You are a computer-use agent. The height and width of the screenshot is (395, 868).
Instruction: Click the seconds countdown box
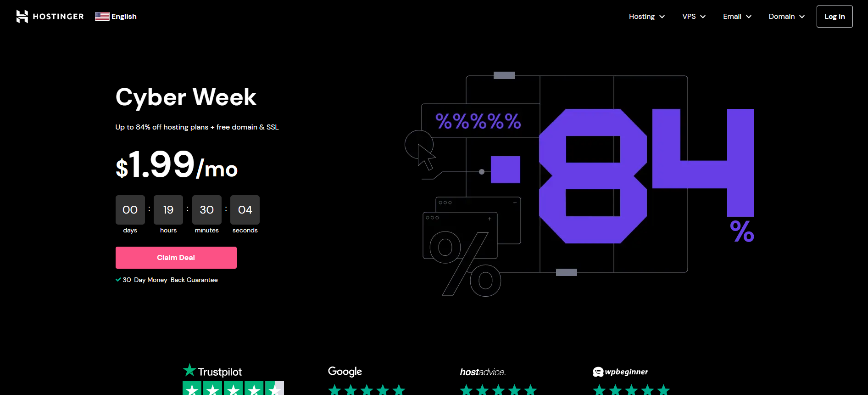point(245,210)
